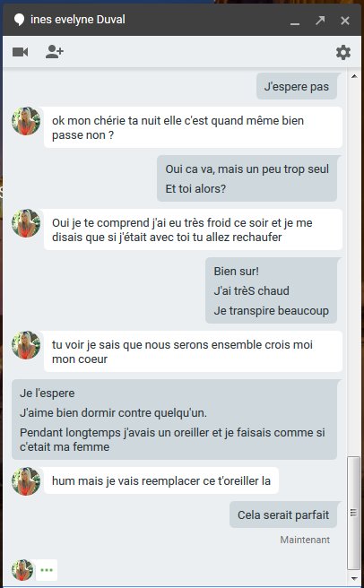Open chat settings via the gear icon

(343, 52)
